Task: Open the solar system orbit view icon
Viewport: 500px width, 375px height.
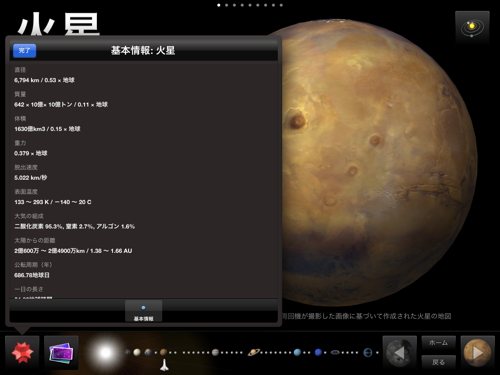Action: [x=472, y=28]
